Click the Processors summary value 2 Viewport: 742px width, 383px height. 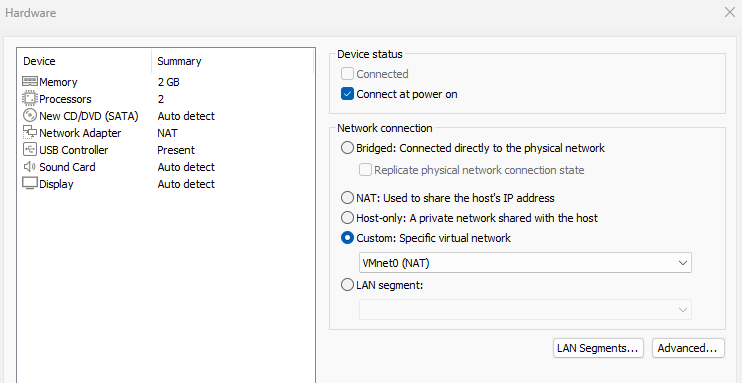(161, 99)
